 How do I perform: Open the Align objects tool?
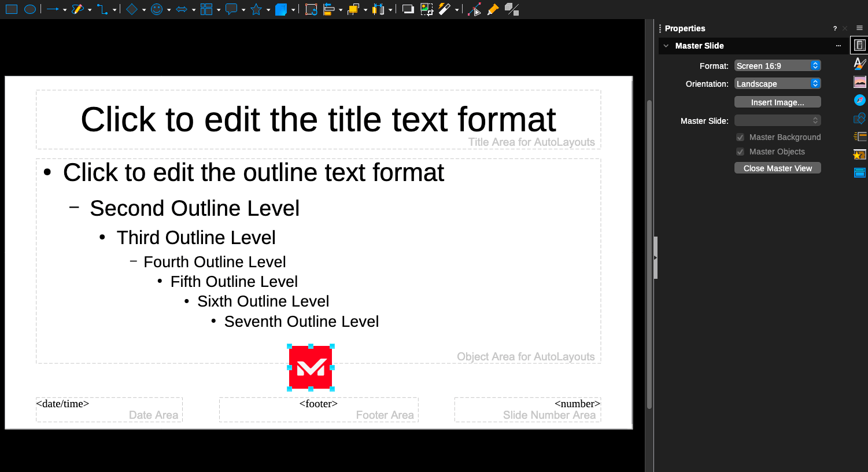(329, 9)
